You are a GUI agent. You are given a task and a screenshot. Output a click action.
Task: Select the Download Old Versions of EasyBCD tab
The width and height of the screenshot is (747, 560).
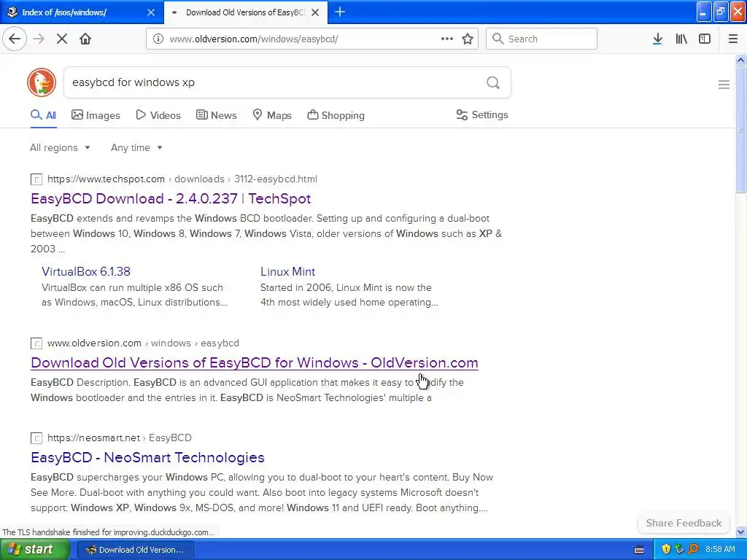pyautogui.click(x=245, y=12)
